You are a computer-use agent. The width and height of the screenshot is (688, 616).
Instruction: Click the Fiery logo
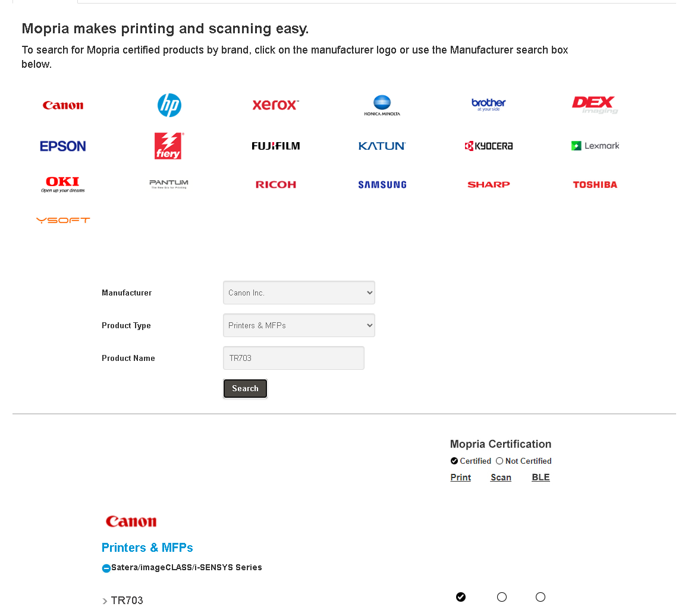tap(169, 146)
